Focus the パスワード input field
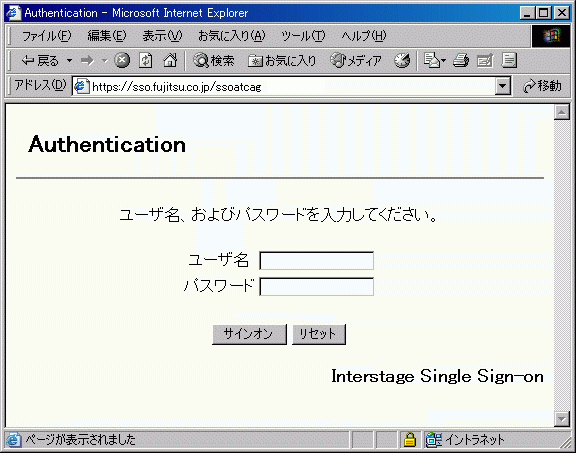The image size is (576, 453). 317,287
